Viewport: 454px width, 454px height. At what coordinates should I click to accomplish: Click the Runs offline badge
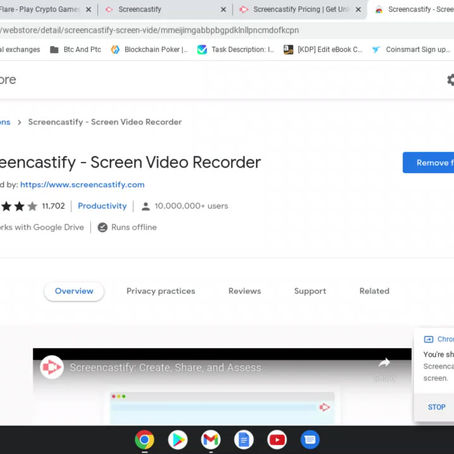(127, 227)
